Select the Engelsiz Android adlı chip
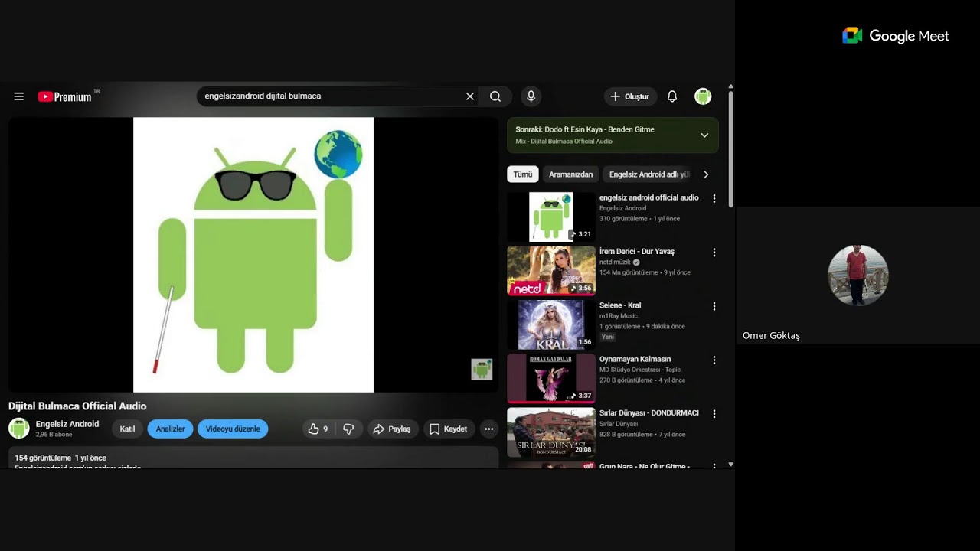Screen dimensions: 980x551 pyautogui.click(x=649, y=174)
